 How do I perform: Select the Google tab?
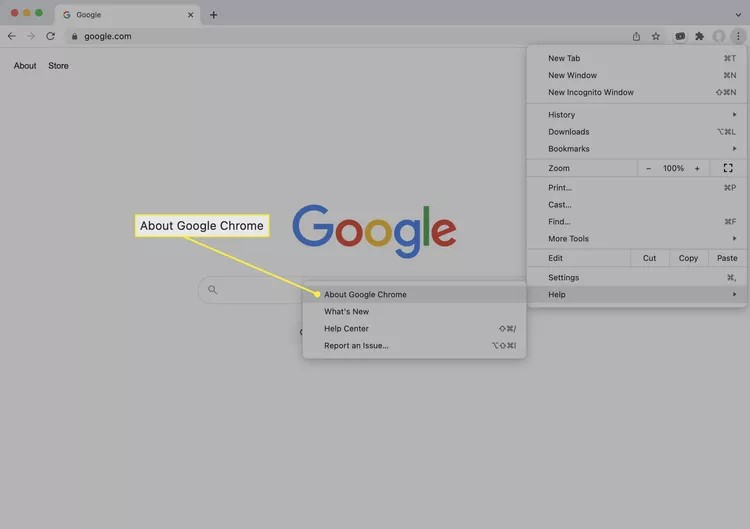[128, 15]
